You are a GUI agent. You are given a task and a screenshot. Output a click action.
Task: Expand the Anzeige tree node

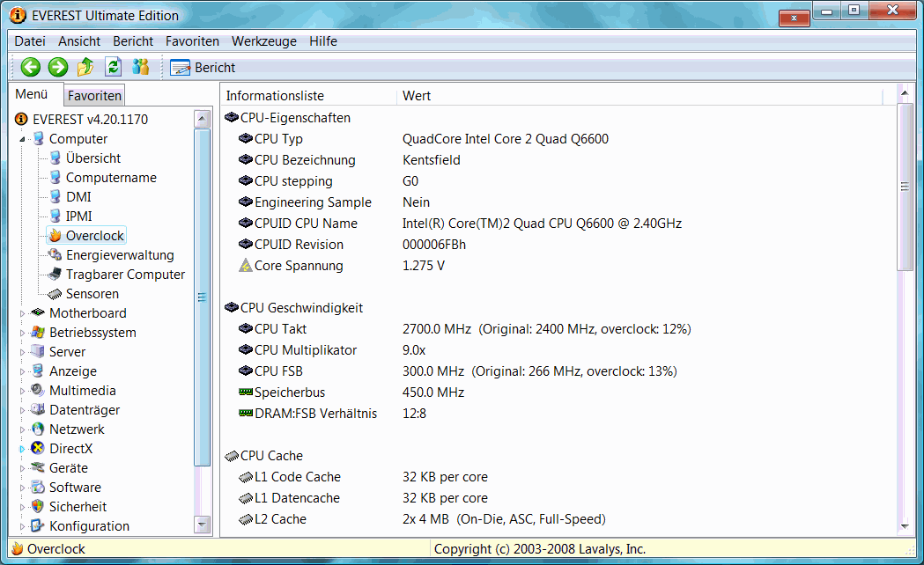[22, 372]
